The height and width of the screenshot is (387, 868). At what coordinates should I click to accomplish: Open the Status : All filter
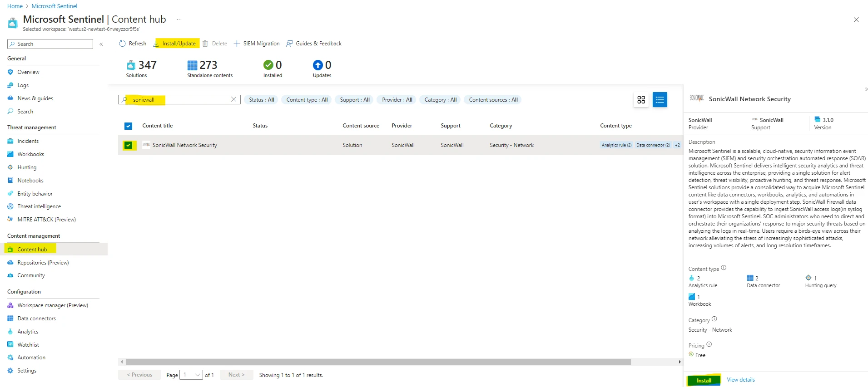262,100
